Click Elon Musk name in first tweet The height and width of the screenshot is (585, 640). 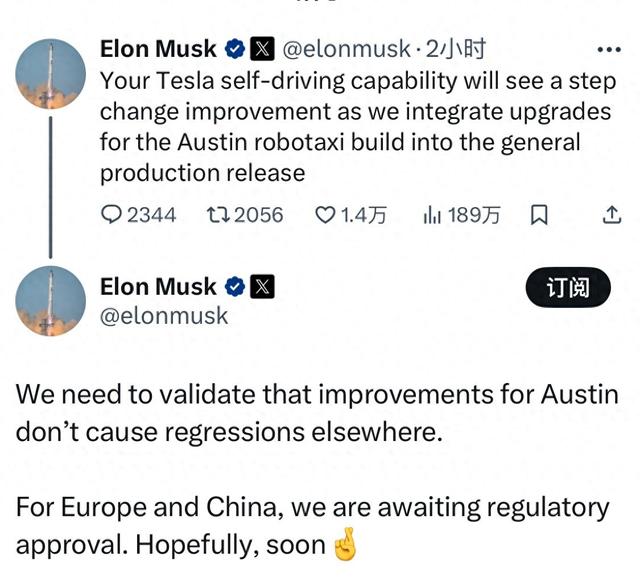click(158, 49)
